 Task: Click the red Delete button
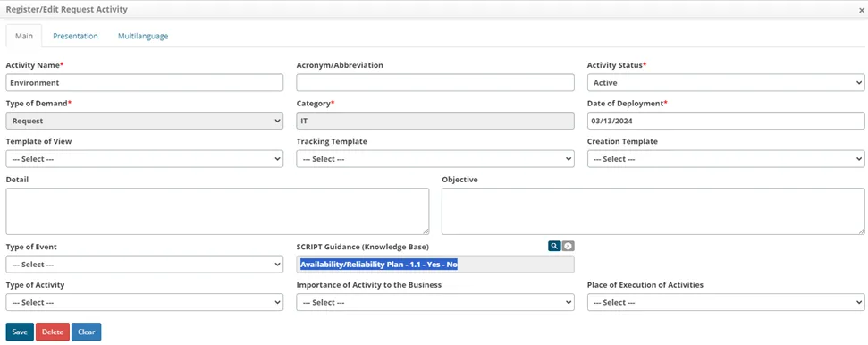[53, 332]
